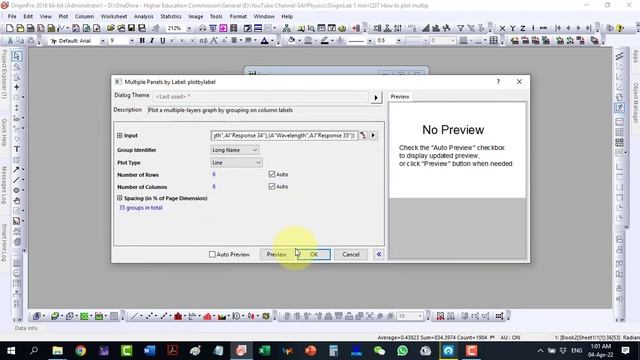Click the Number of Columns value
Image resolution: width=640 pixels, height=360 pixels.
click(x=214, y=187)
